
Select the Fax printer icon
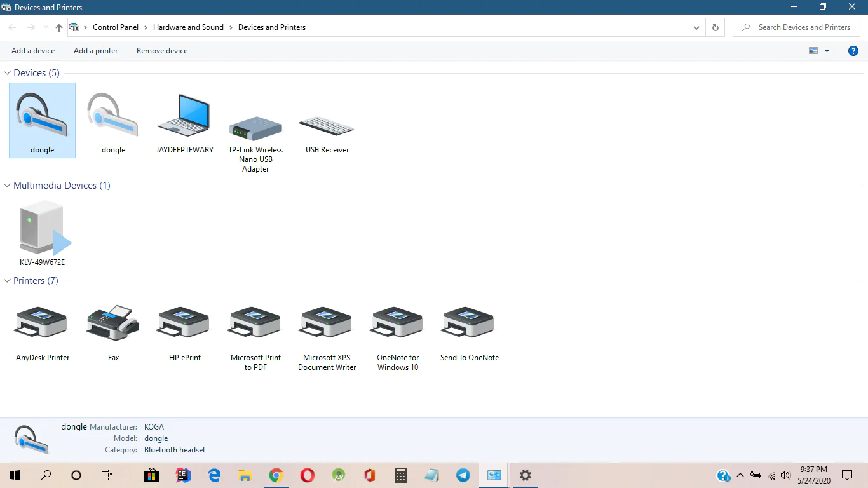[113, 325]
